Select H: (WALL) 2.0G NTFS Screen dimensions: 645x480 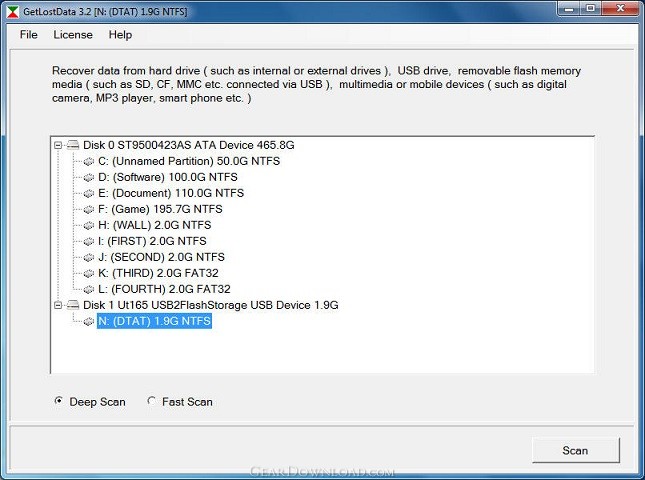coord(155,225)
